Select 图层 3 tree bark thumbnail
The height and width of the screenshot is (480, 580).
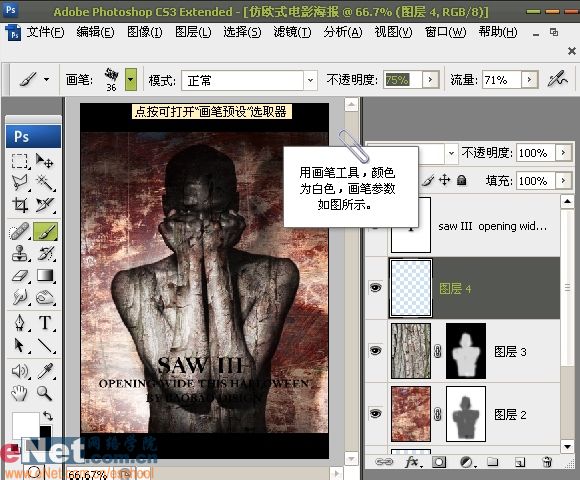[411, 351]
